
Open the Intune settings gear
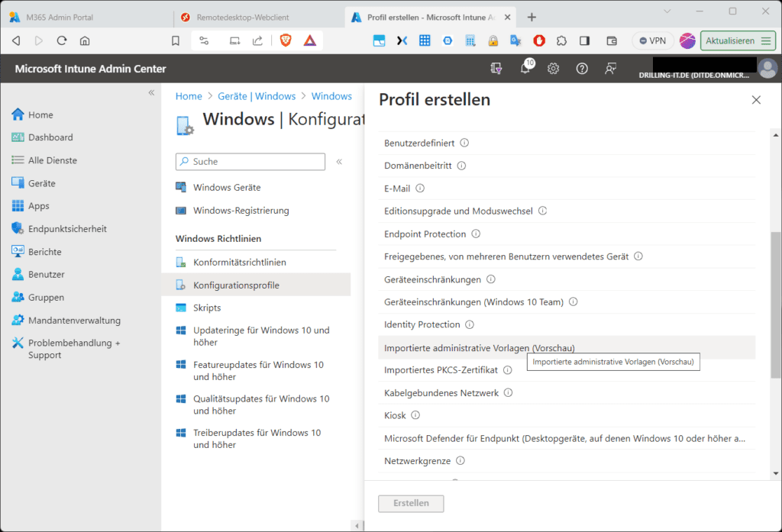coord(553,68)
